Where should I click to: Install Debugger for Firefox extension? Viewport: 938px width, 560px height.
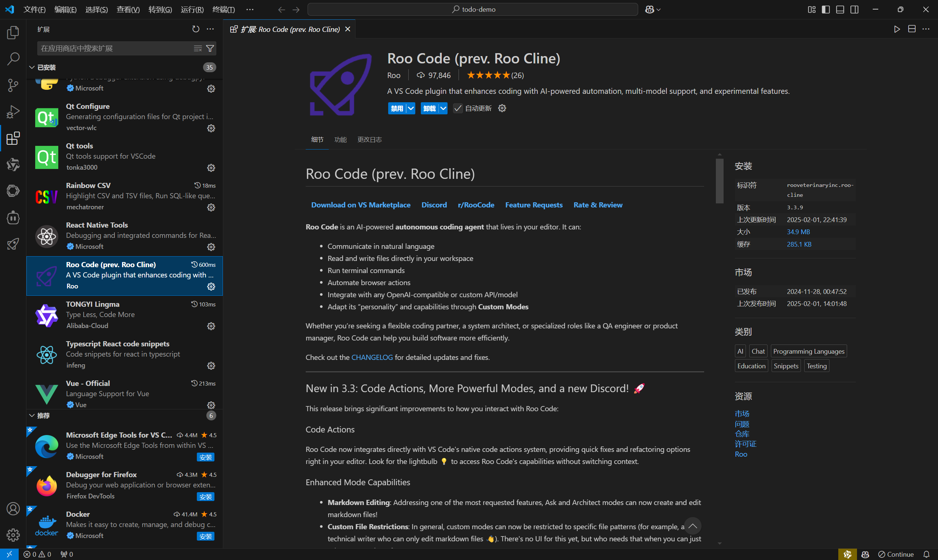pos(206,497)
